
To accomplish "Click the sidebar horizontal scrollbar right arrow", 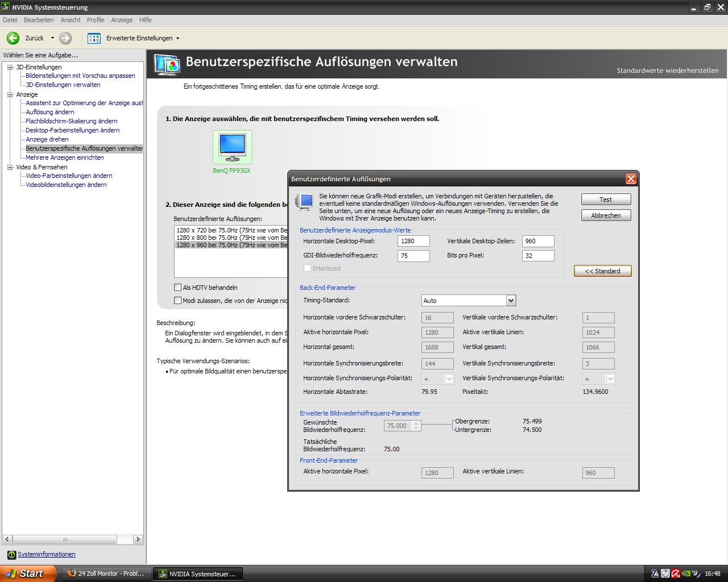I will (138, 539).
